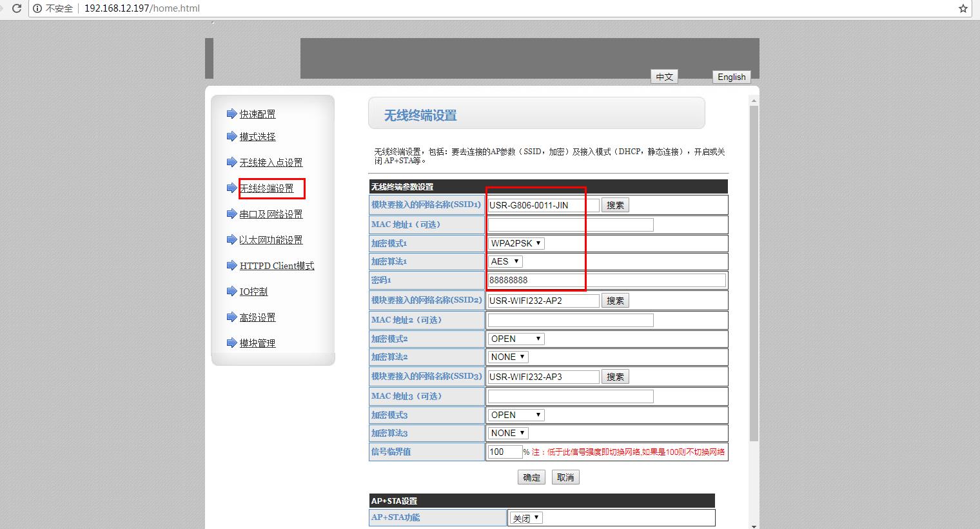Click the browser reload icon
Viewport: 980px width, 529px height.
17,8
